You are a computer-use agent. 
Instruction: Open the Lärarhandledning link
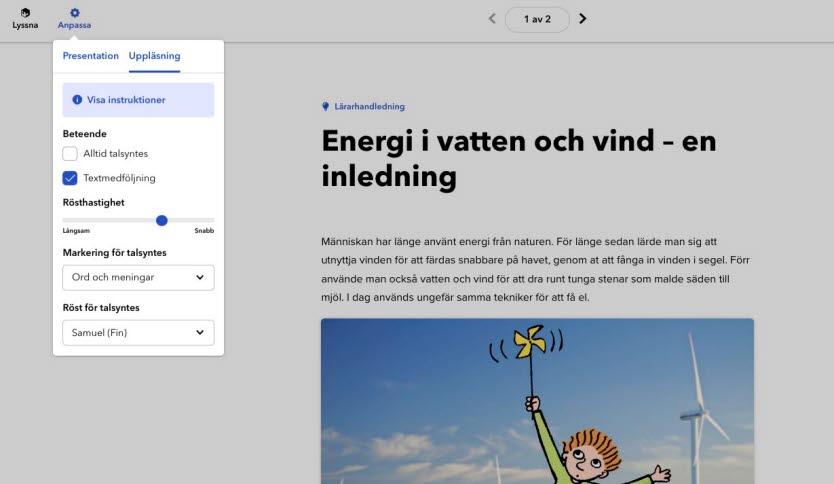coord(369,106)
